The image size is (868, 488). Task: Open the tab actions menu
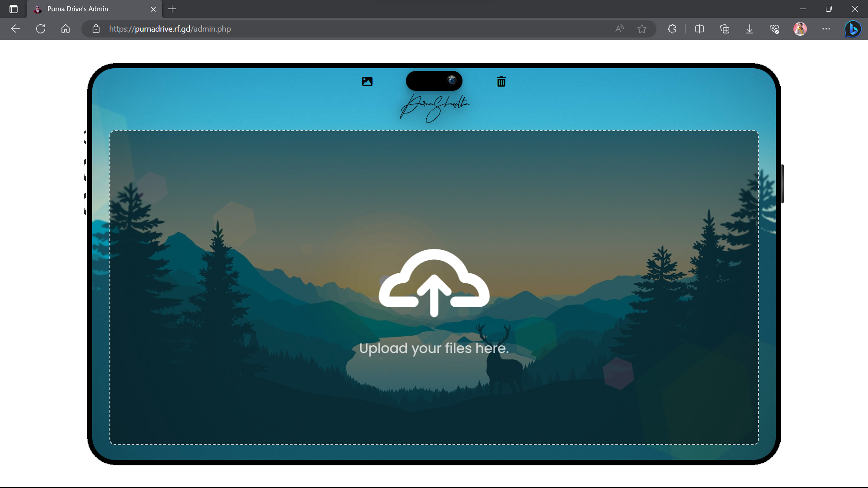pos(14,9)
